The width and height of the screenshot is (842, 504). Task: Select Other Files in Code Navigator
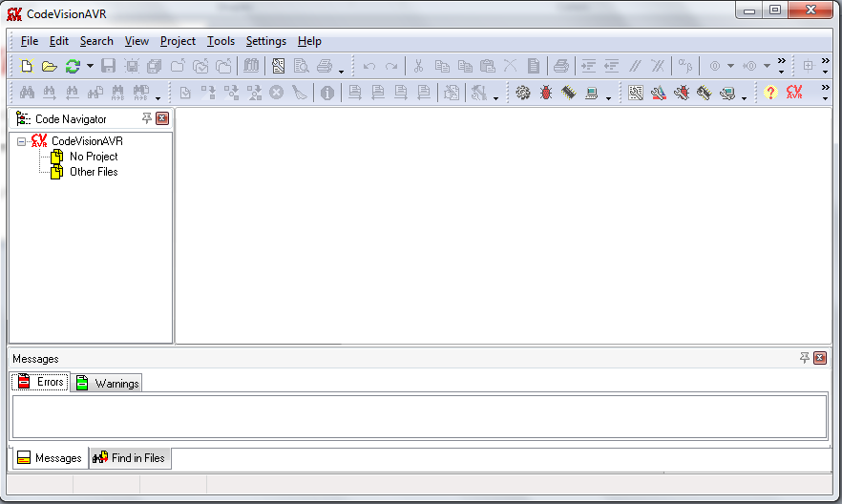(x=94, y=172)
